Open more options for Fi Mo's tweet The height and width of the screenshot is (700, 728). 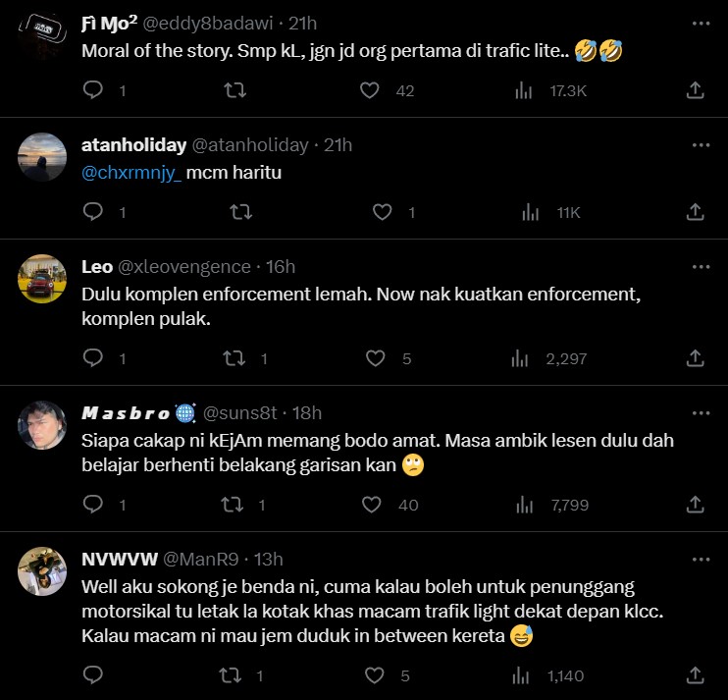coord(701,24)
